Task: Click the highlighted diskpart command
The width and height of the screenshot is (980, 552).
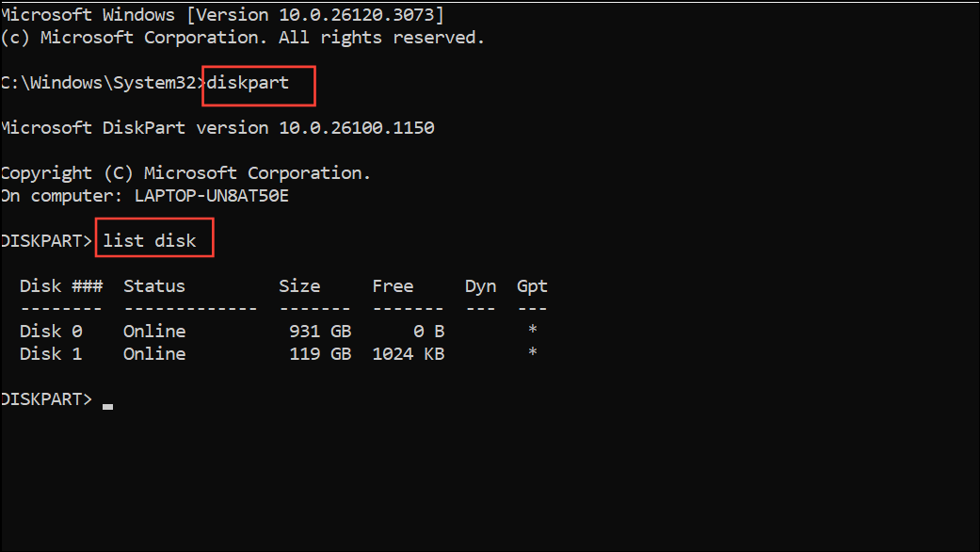Action: pos(249,83)
